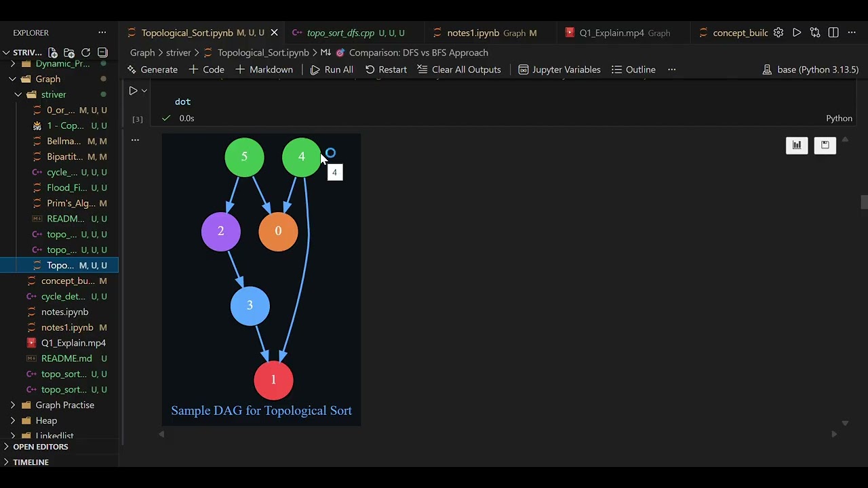Open notes.ipynb in Explorer
868x488 pixels.
[x=60, y=312]
